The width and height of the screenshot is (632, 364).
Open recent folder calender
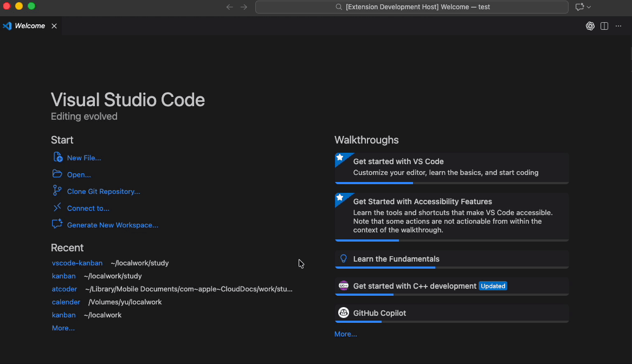click(x=66, y=302)
